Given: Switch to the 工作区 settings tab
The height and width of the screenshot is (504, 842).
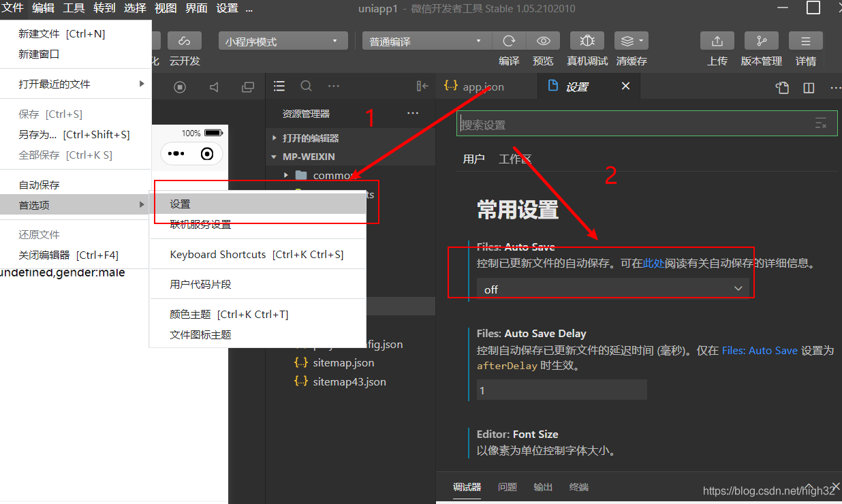Looking at the screenshot, I should click(x=516, y=159).
